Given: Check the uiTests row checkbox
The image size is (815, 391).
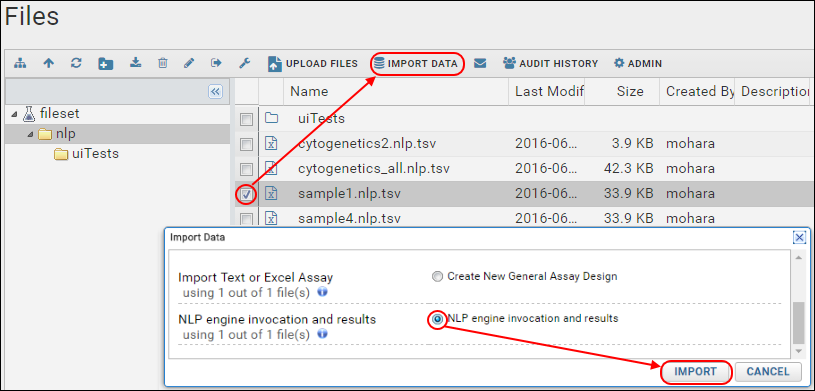Looking at the screenshot, I should click(x=246, y=120).
